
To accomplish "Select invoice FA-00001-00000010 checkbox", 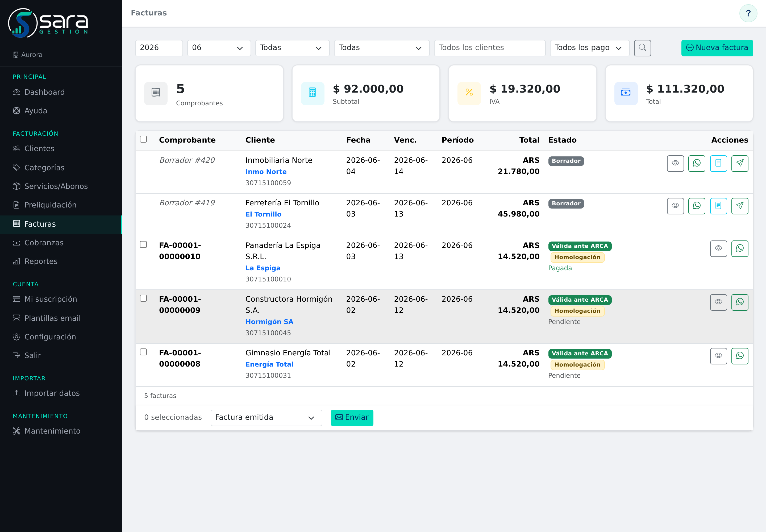I will (x=143, y=244).
